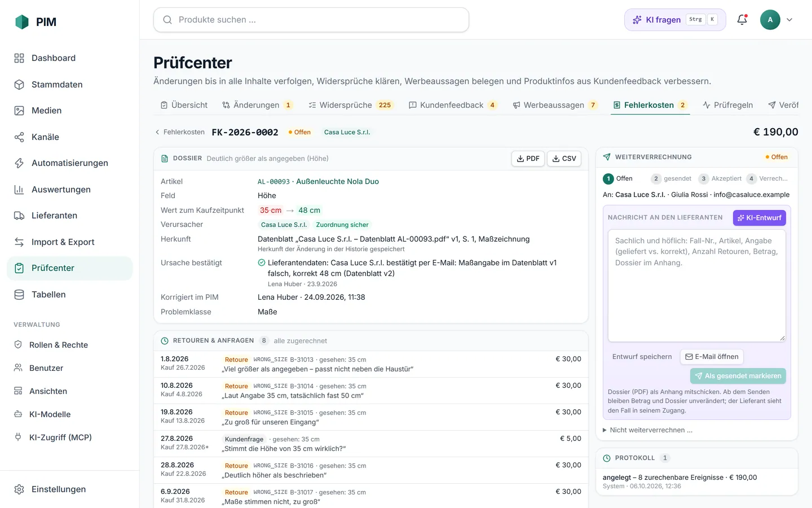
Task: Open Automatisierungen page
Action: 70,163
